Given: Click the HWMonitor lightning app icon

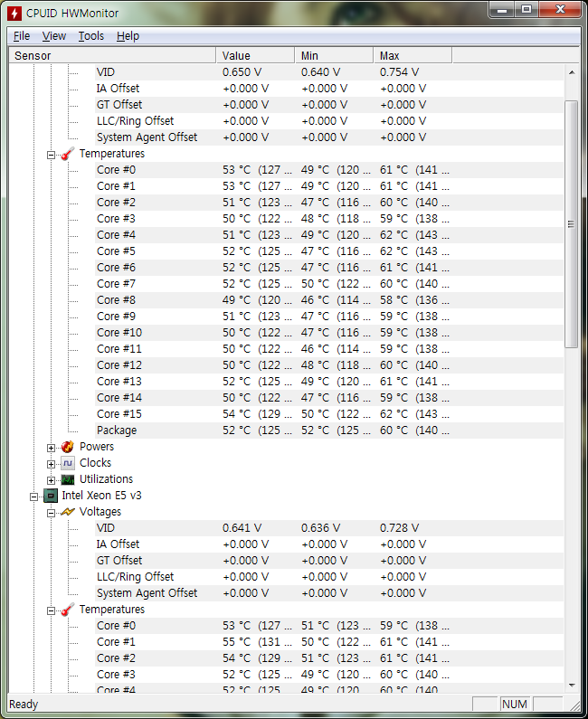Looking at the screenshot, I should pyautogui.click(x=14, y=13).
